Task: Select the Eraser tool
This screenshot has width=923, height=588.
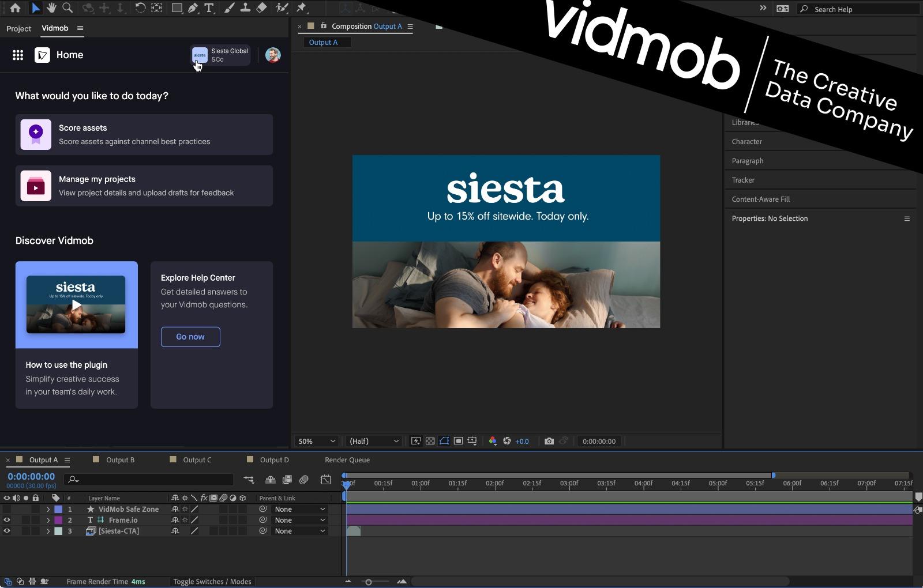Action: pos(261,8)
